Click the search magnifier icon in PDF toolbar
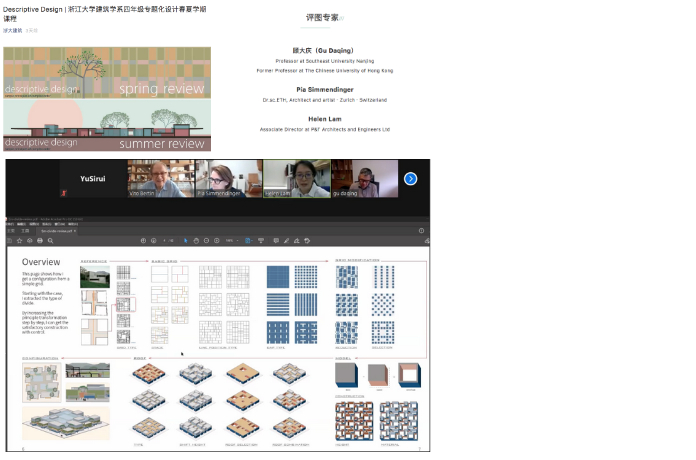 click(49, 241)
